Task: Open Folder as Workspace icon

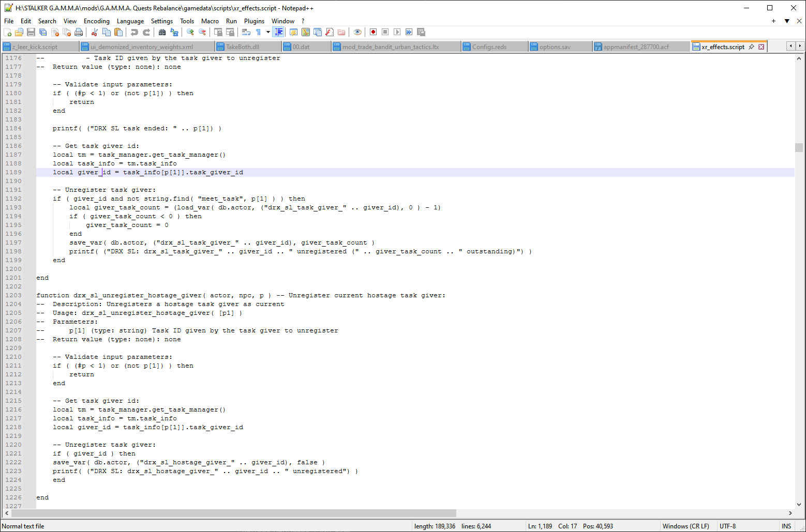Action: click(341, 32)
